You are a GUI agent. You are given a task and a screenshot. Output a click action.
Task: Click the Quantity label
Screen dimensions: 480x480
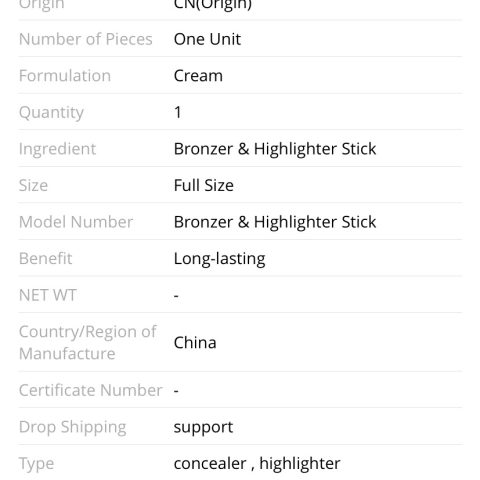[51, 113]
